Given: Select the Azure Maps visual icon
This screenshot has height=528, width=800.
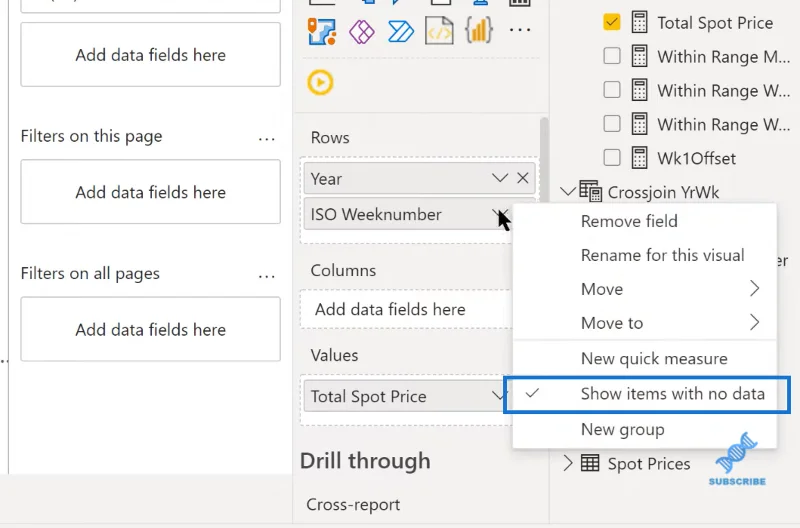Looking at the screenshot, I should pos(322,31).
